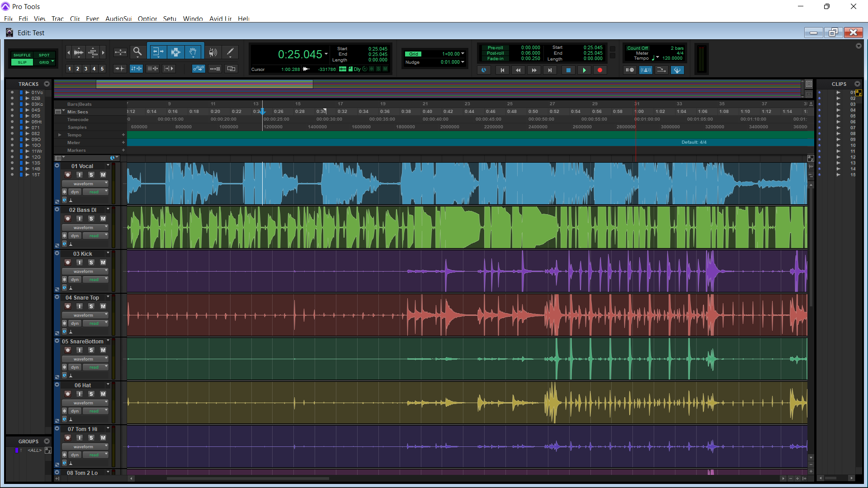Open track view selector on 01 Vocal
The image size is (868, 488).
coord(85,184)
